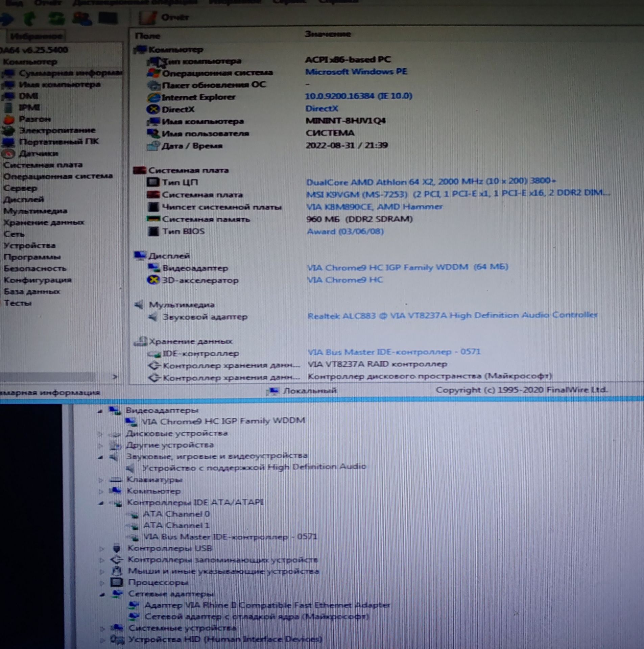Collapse Видеоадаптеры in Device Manager
Screen dimensions: 644x649
click(x=100, y=411)
